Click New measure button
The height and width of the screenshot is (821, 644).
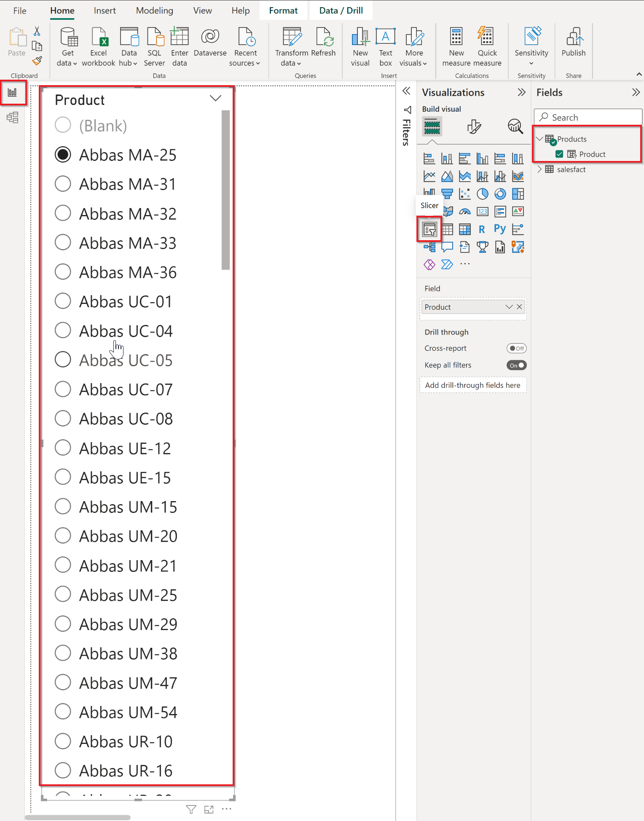[x=456, y=46]
